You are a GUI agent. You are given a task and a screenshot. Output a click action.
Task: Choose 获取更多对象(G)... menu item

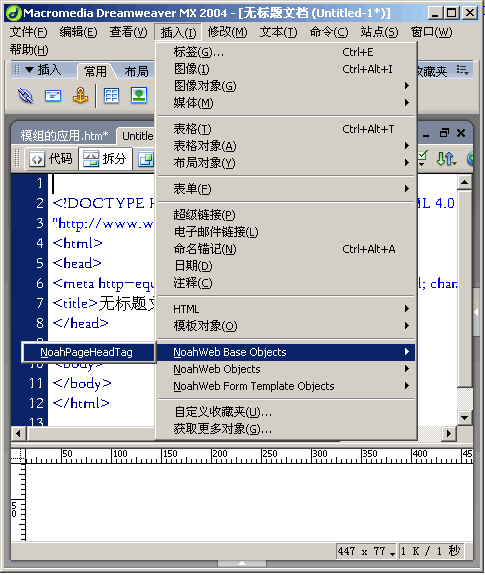coord(287,429)
